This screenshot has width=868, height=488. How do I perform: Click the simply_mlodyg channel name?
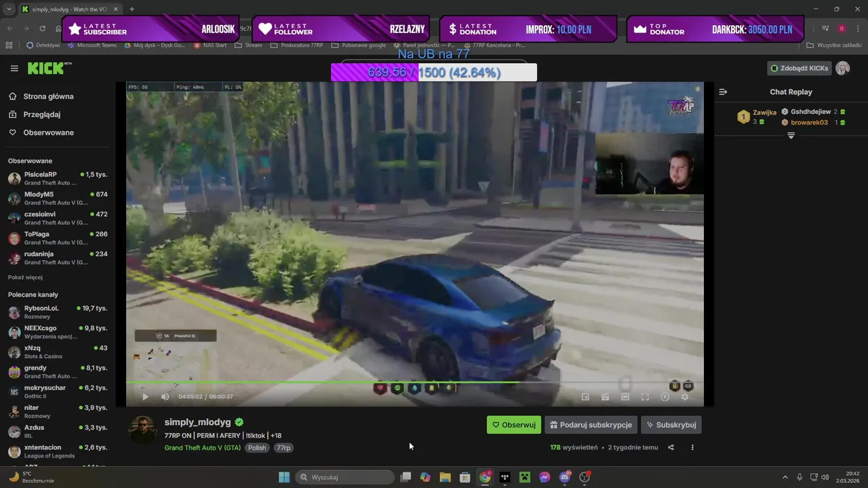click(x=197, y=422)
